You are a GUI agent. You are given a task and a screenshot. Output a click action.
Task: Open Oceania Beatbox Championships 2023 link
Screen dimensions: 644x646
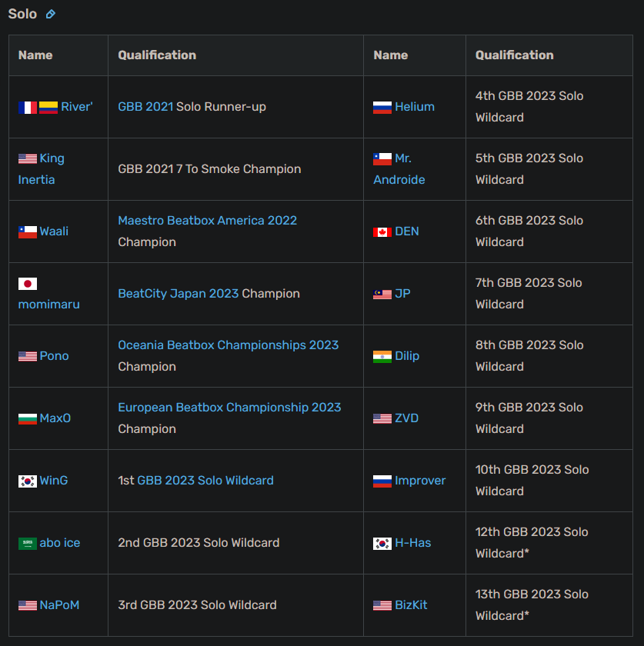pyautogui.click(x=228, y=345)
